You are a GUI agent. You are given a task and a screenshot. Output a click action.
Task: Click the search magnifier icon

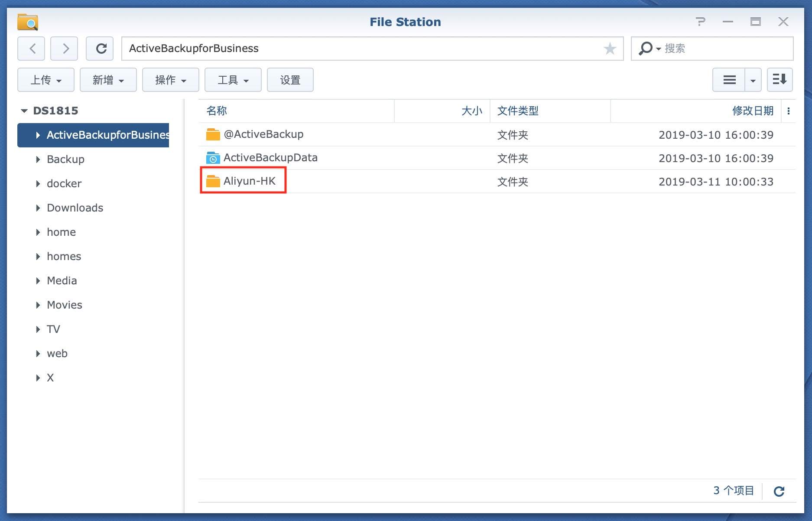point(646,49)
